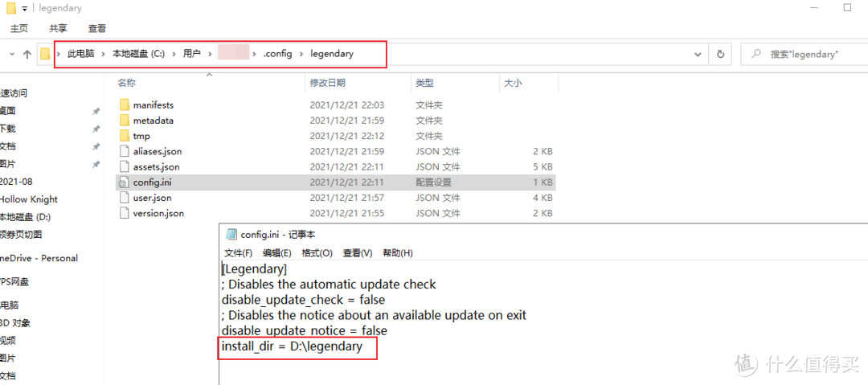Click the folder icon in the address bar
The image size is (868, 385).
click(x=45, y=54)
